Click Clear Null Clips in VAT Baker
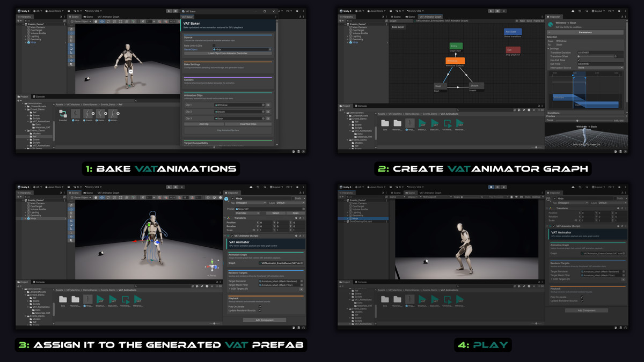 click(248, 124)
